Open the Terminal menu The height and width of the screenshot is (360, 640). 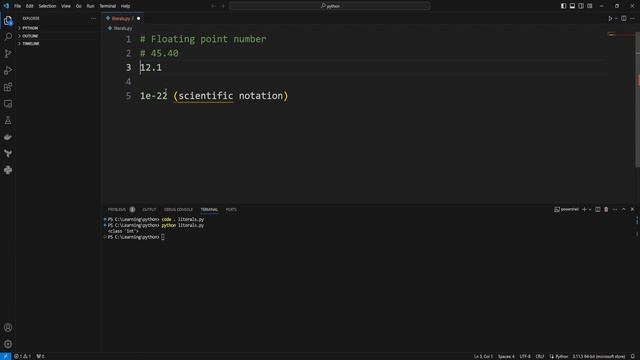108,6
